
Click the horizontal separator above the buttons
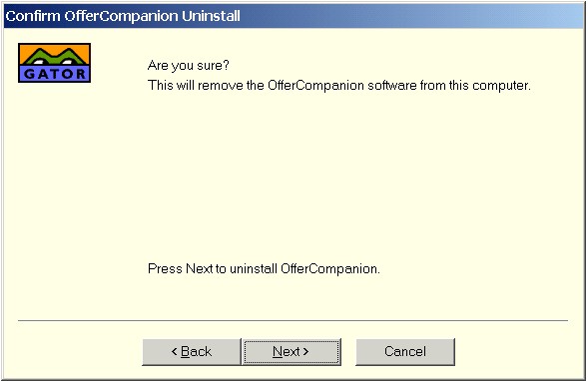(x=293, y=321)
